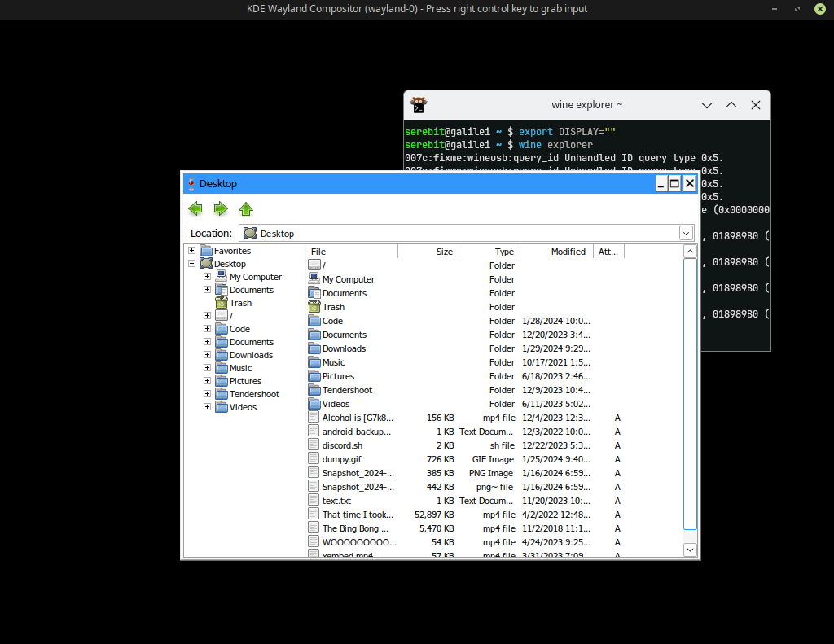
Task: Click the green Back arrow icon
Action: tap(195, 209)
